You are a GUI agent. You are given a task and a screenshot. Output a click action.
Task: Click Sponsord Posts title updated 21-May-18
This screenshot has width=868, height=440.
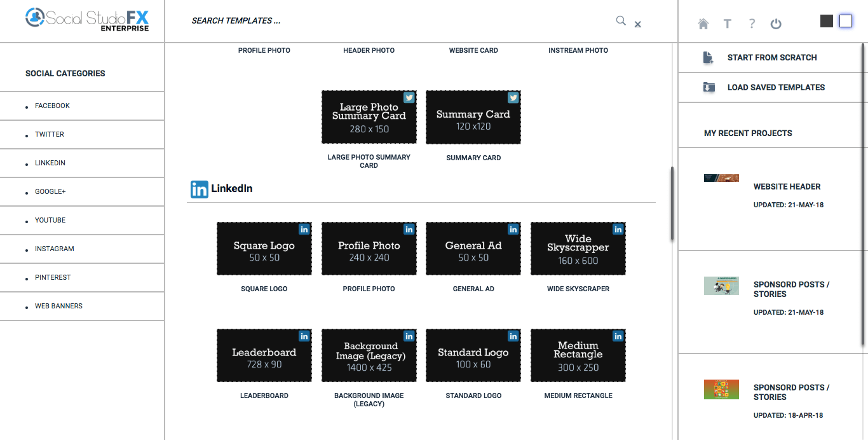(x=791, y=289)
